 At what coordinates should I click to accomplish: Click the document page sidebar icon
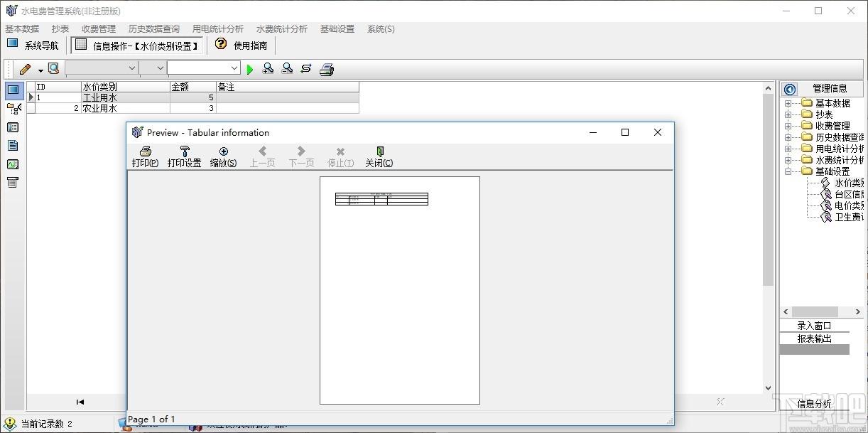pyautogui.click(x=13, y=146)
